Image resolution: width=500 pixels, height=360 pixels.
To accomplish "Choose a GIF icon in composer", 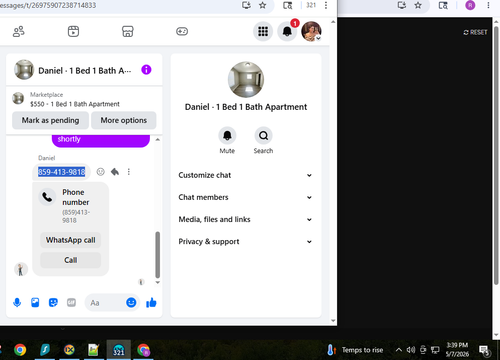I will pos(71,303).
